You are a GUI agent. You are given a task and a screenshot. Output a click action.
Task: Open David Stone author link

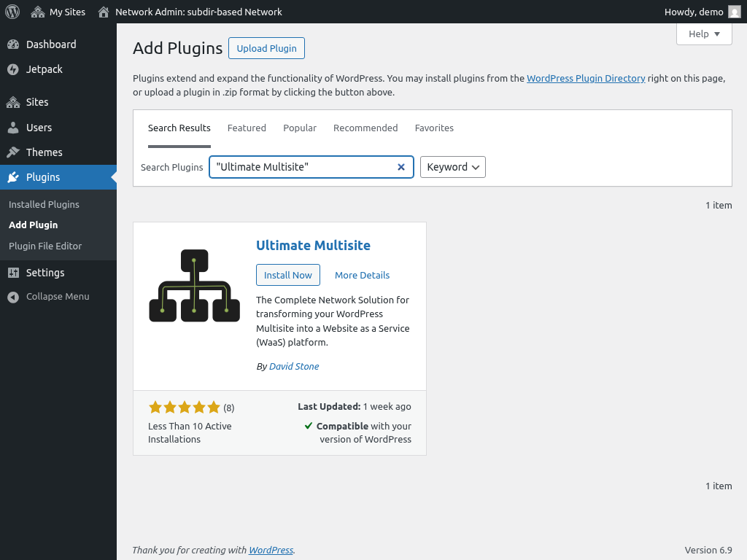click(x=294, y=366)
